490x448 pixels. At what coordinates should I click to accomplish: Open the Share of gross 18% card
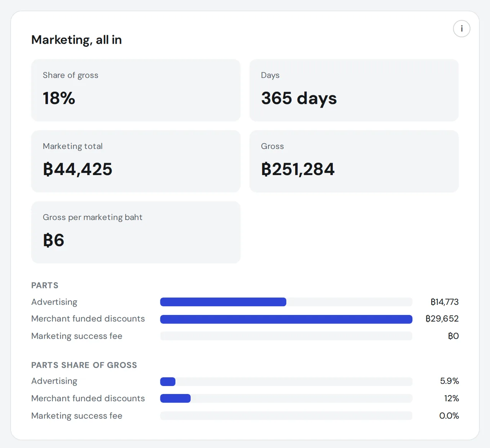(136, 90)
